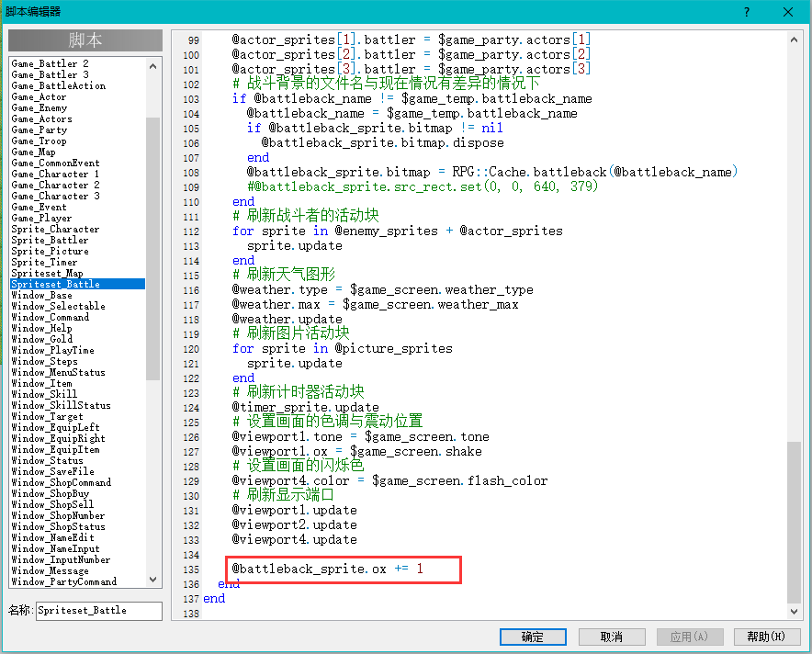Select Sprite_Picture script entry
The width and height of the screenshot is (812, 654).
[50, 251]
